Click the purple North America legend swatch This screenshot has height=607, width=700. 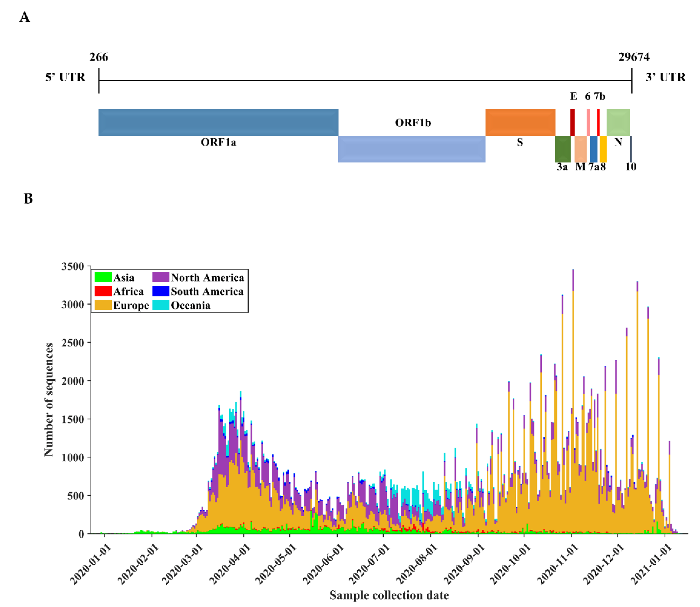[161, 277]
